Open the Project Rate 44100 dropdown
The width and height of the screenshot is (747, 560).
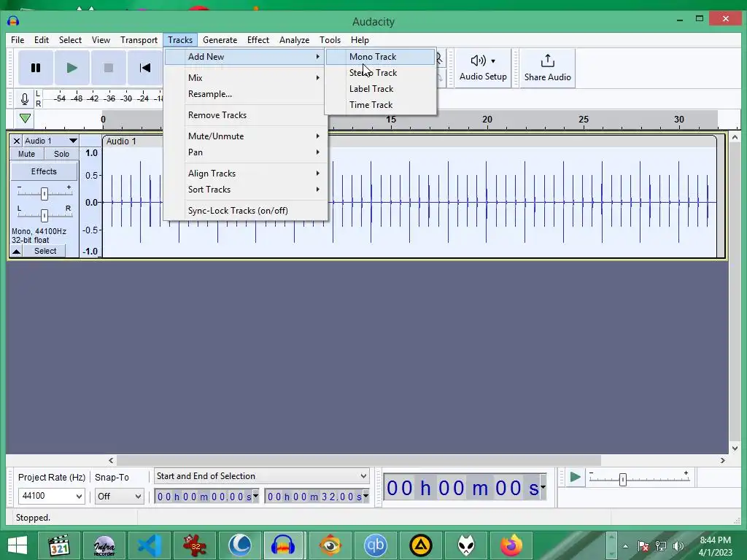pyautogui.click(x=52, y=496)
